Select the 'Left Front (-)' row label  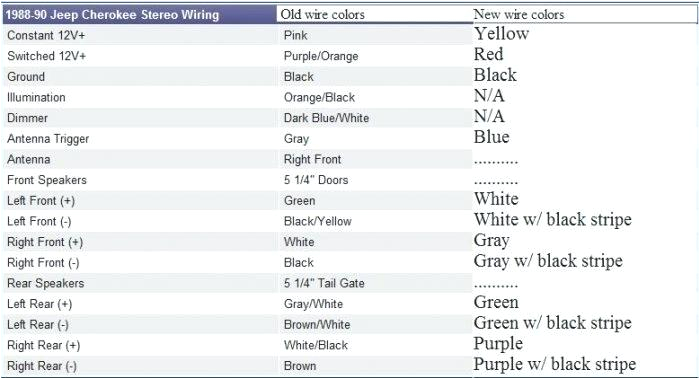39,221
